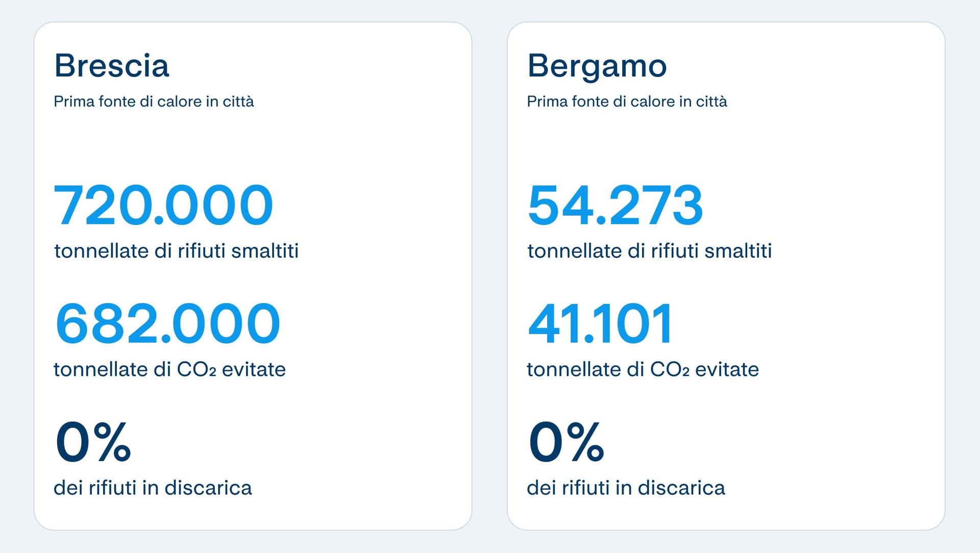Click the 0% value in Bergamo card
Screen dimensions: 980x553
coord(566,441)
